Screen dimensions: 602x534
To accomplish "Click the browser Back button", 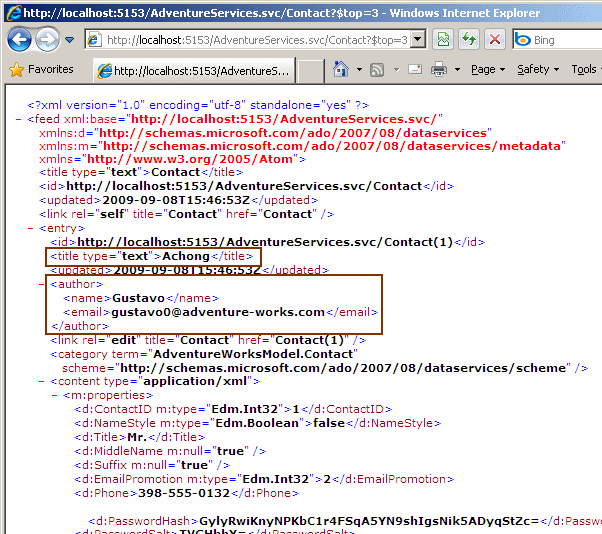I will [x=20, y=40].
